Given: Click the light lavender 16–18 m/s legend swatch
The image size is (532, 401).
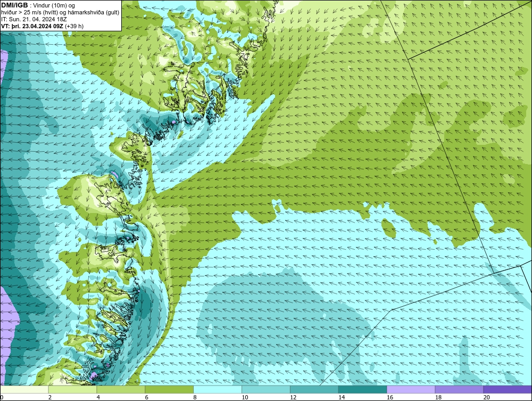Looking at the screenshot, I should click(x=411, y=389).
